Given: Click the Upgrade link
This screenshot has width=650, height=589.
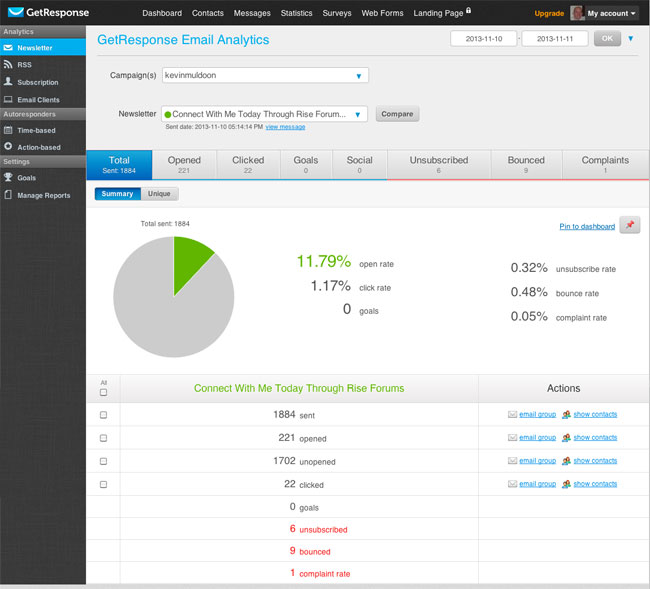Looking at the screenshot, I should coord(549,13).
